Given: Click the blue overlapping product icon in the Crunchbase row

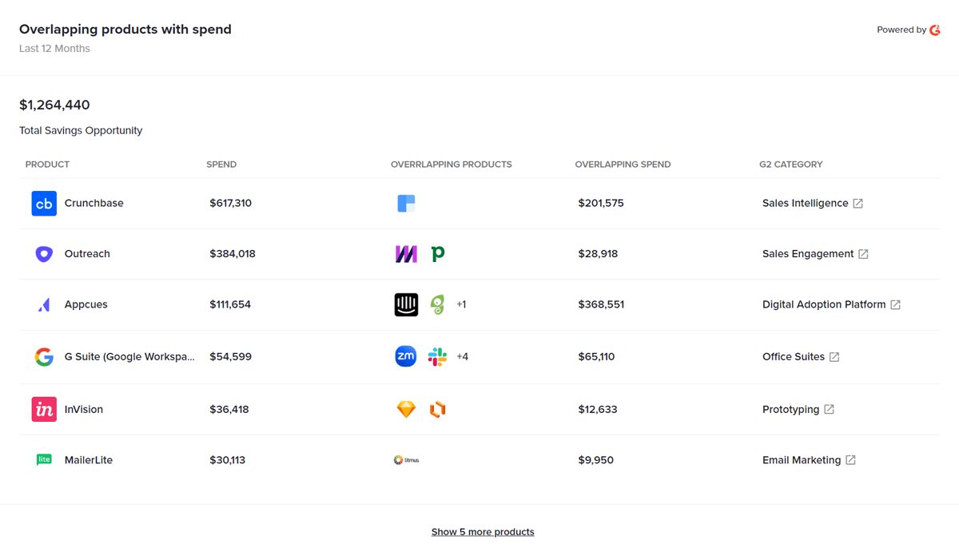Looking at the screenshot, I should point(406,204).
